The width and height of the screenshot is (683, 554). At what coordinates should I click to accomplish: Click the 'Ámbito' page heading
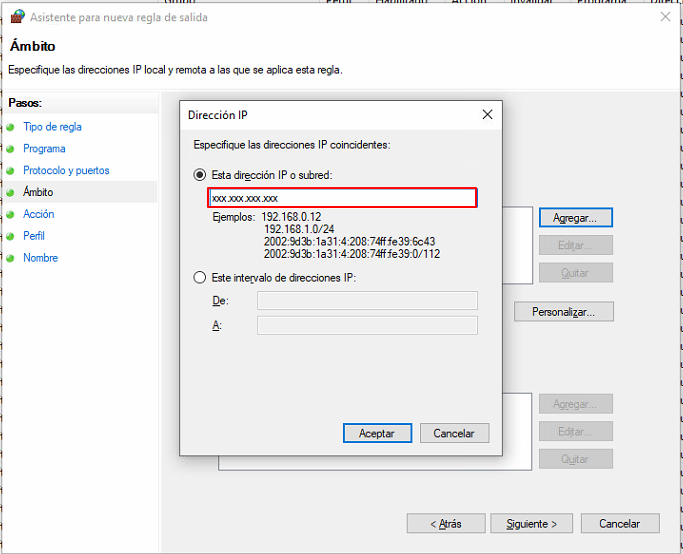click(x=33, y=46)
